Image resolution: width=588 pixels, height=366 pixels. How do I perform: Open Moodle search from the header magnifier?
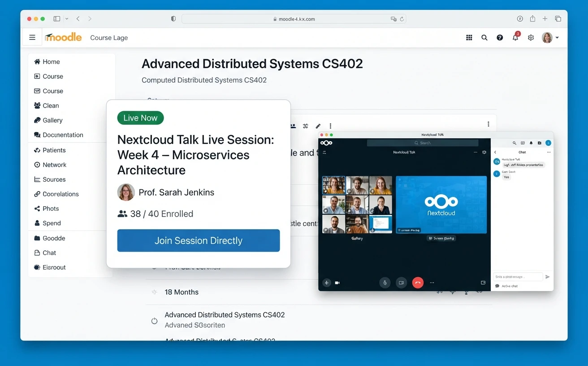pyautogui.click(x=484, y=38)
